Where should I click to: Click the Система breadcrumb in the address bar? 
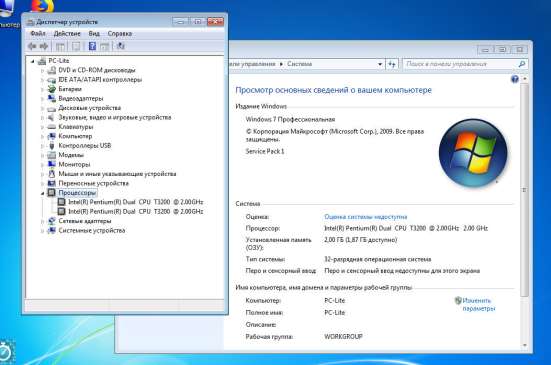pyautogui.click(x=299, y=64)
